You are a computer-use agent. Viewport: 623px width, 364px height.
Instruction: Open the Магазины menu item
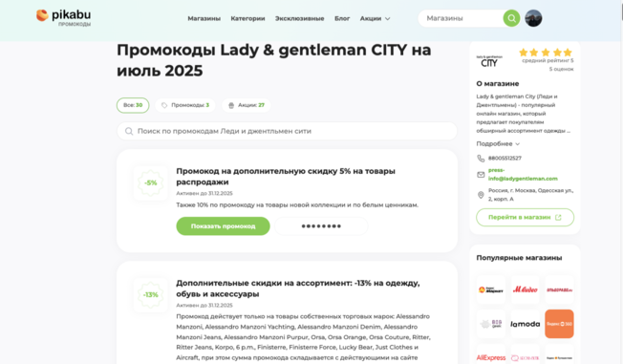pos(204,18)
